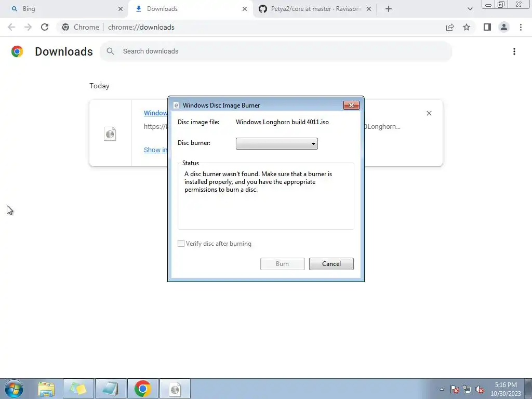
Task: Cancel the Disc Image Burner dialog
Action: point(331,264)
